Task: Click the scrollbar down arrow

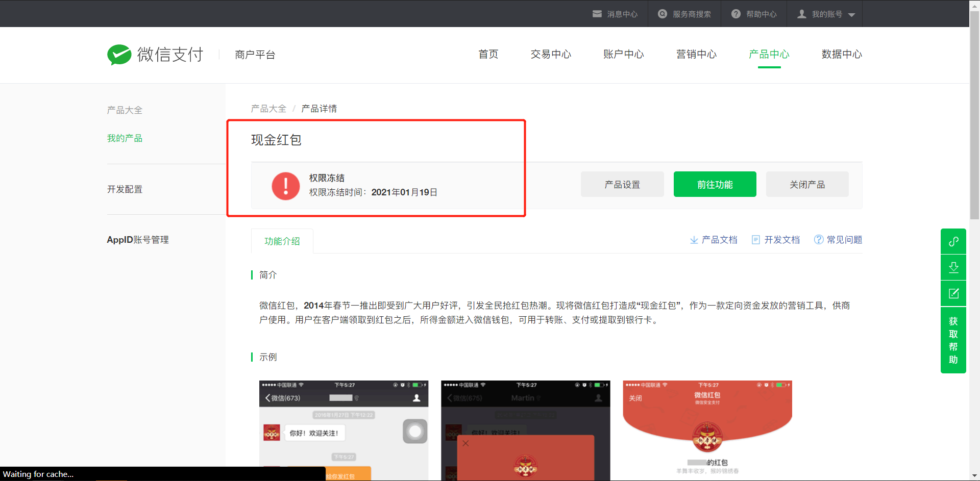Action: click(974, 476)
